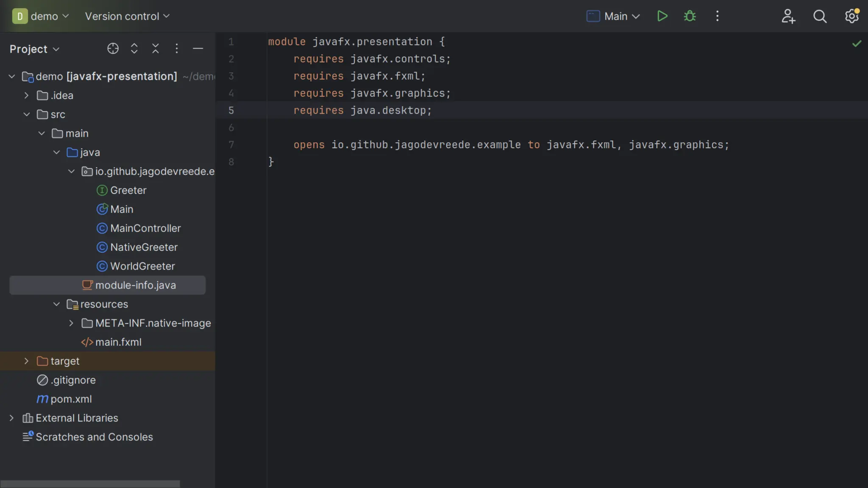
Task: Click Select Opened File crosshair icon
Action: (113, 49)
